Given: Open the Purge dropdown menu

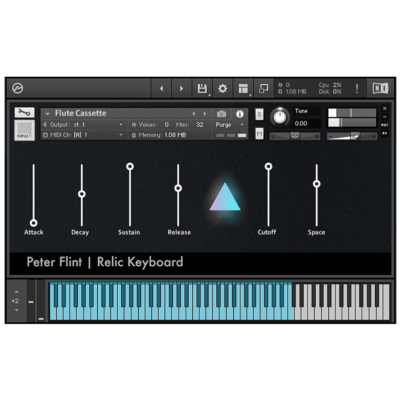Looking at the screenshot, I should tap(230, 125).
